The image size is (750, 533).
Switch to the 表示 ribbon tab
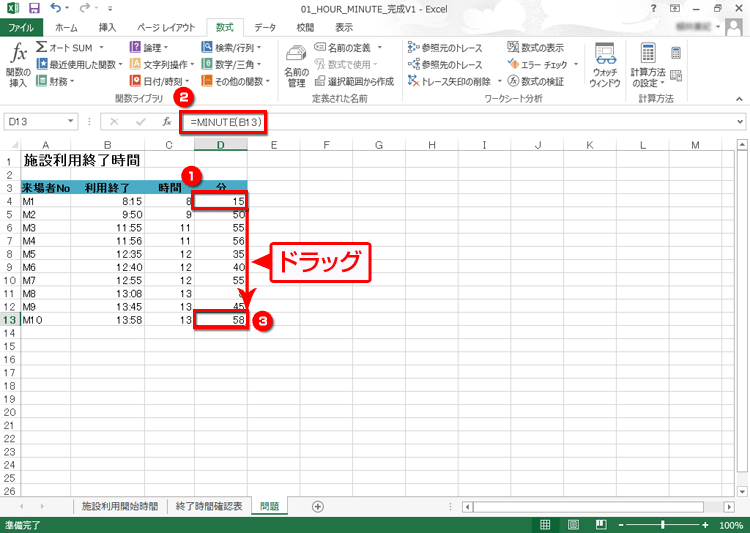pos(343,27)
